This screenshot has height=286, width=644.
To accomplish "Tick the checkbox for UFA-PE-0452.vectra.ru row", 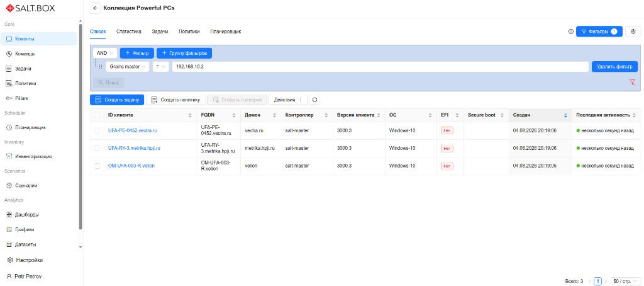I will click(x=97, y=130).
